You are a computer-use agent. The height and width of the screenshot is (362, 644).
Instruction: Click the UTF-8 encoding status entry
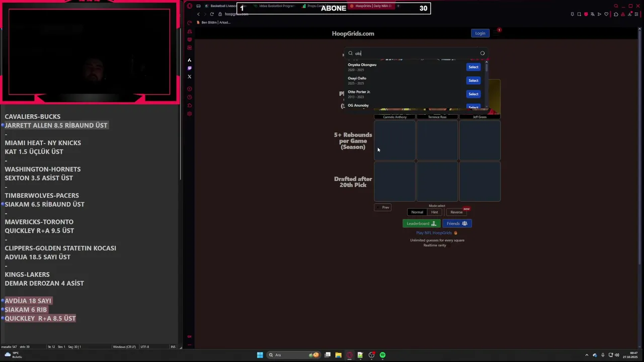[x=144, y=347]
